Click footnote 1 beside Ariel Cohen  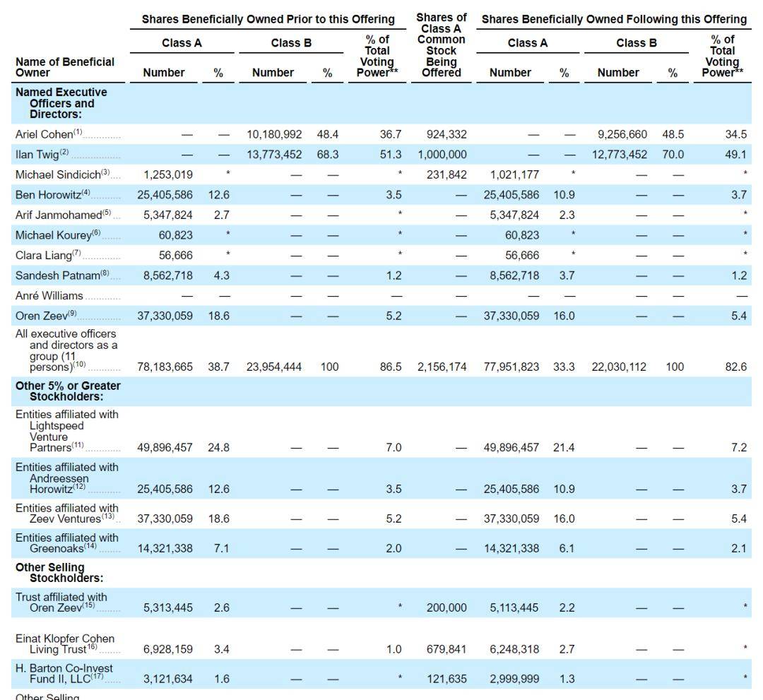point(78,132)
